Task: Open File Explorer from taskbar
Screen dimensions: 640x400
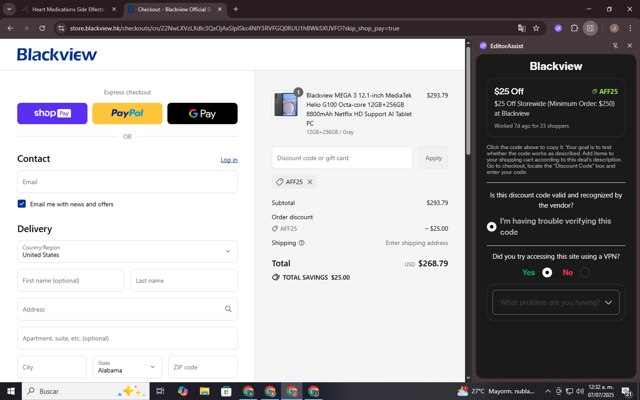Action: pos(204,391)
